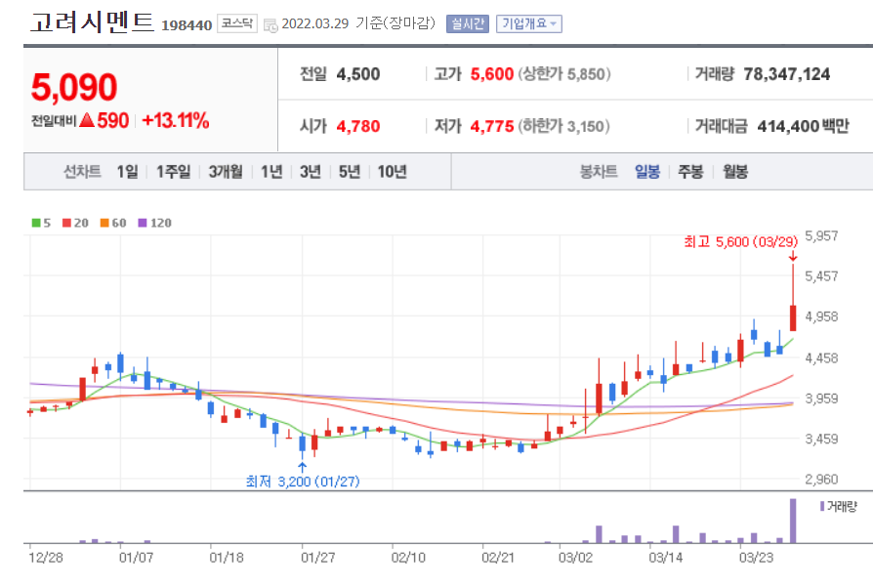873x588 pixels.
Task: Click the purple 120-day moving average swatch
Action: (143, 223)
